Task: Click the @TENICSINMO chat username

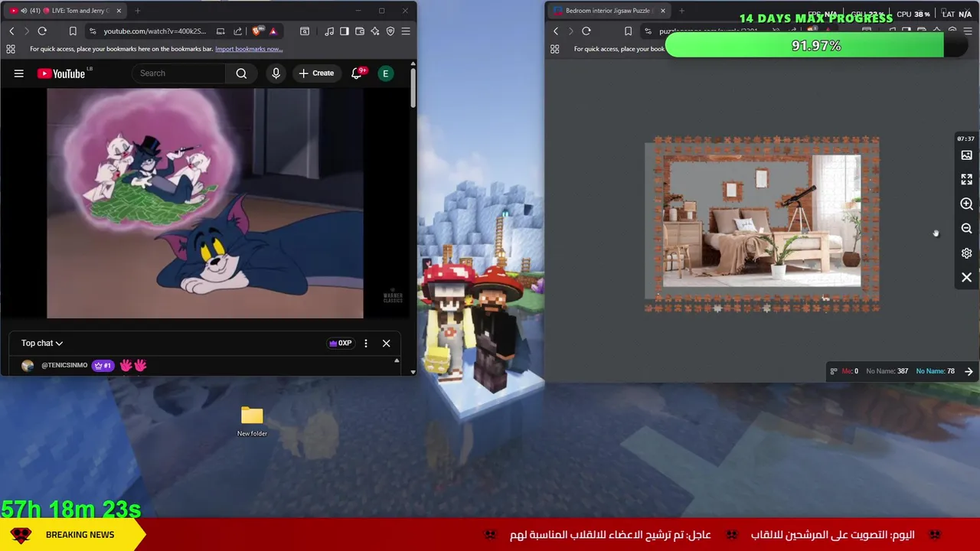Action: click(64, 366)
